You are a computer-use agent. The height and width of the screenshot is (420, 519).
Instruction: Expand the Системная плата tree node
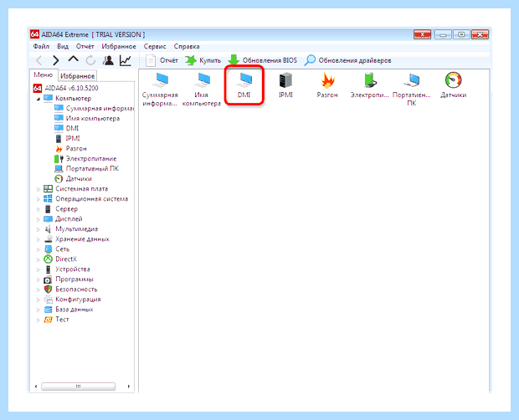pyautogui.click(x=38, y=189)
